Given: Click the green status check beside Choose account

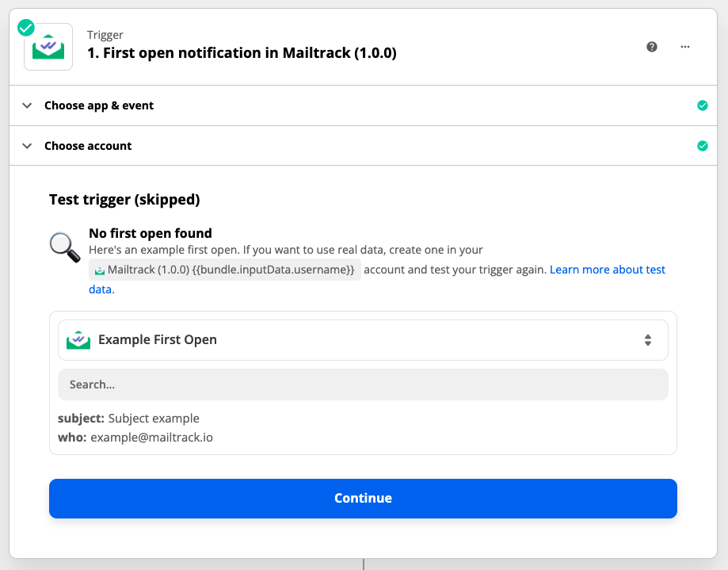Looking at the screenshot, I should click(702, 146).
